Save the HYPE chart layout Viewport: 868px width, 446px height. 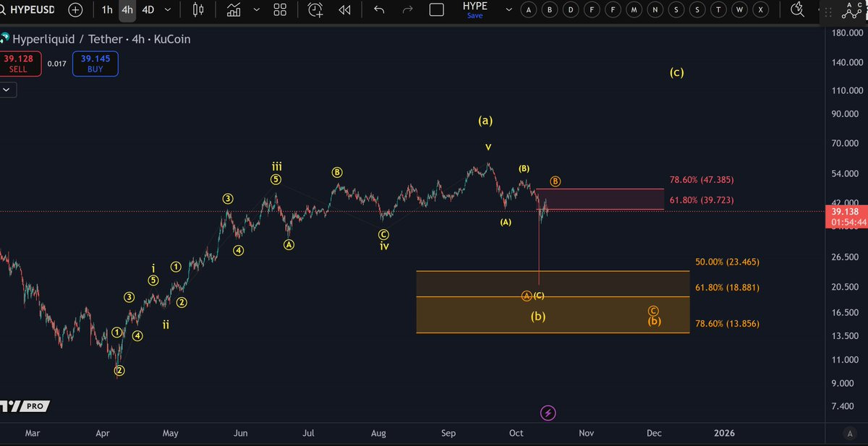tap(475, 15)
